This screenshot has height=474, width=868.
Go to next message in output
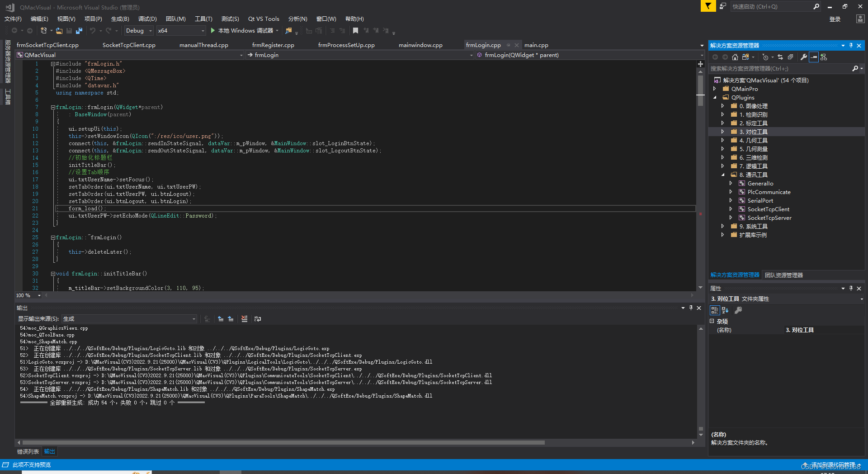[x=231, y=319]
